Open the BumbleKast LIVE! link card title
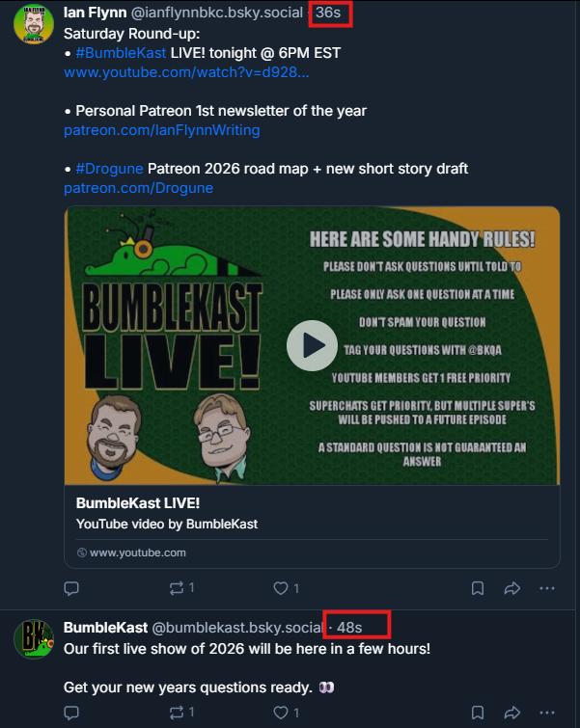The width and height of the screenshot is (580, 728). tap(137, 502)
